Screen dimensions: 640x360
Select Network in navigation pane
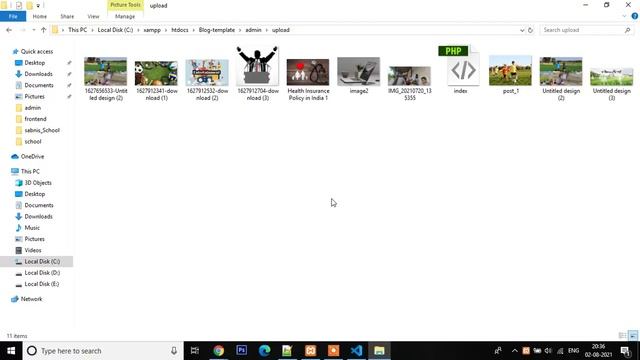[x=31, y=299]
